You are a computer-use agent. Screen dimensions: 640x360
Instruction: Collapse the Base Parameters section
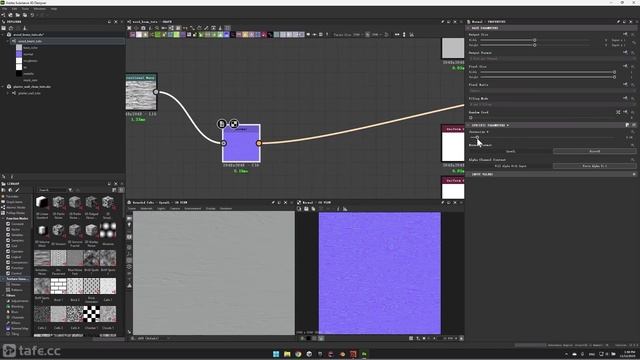coord(468,28)
